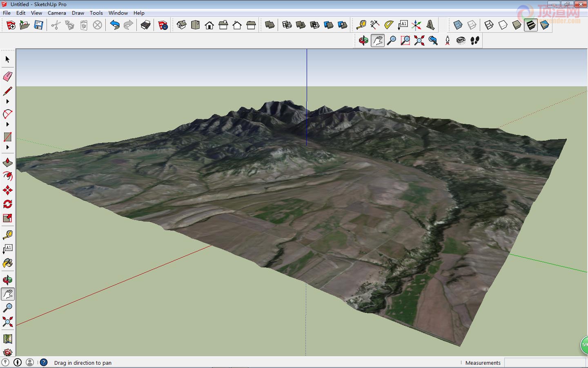Select the Move tool with red arrows
Screen dimensions: 588x368
[x=7, y=190]
